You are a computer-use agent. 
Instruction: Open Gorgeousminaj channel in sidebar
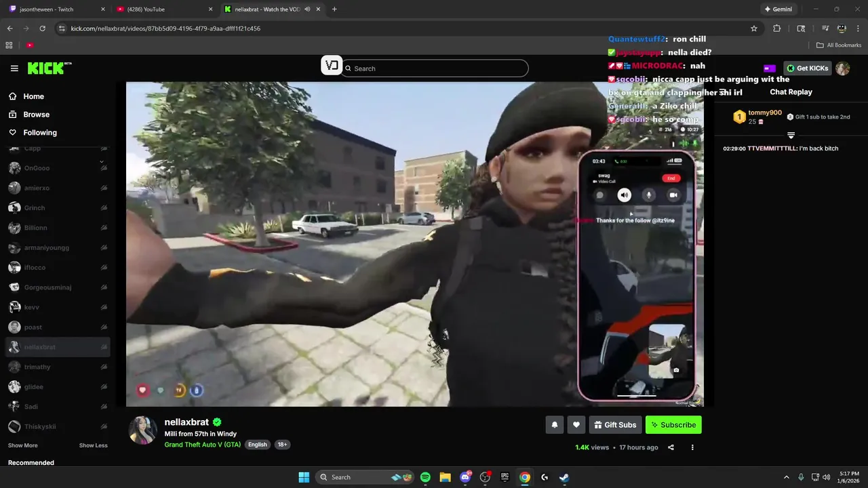pyautogui.click(x=57, y=287)
